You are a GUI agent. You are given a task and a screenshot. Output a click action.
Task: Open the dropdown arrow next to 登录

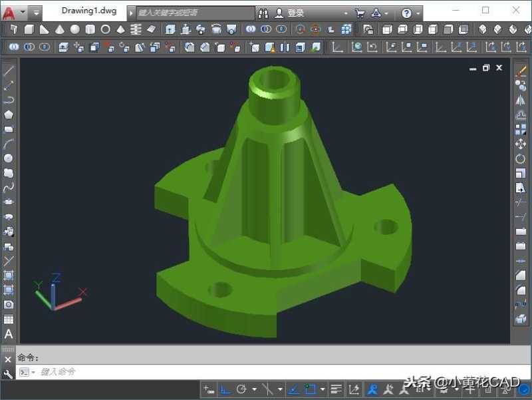tap(346, 12)
